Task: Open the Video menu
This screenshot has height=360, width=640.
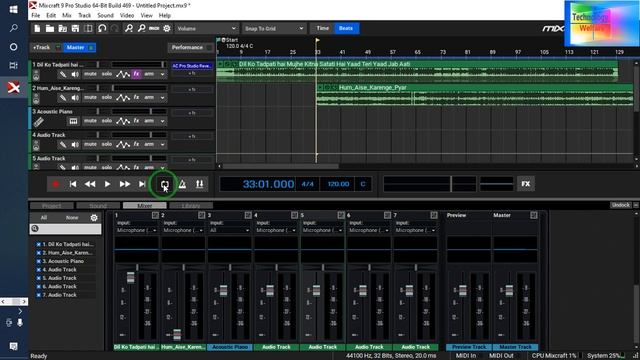Action: [x=127, y=16]
